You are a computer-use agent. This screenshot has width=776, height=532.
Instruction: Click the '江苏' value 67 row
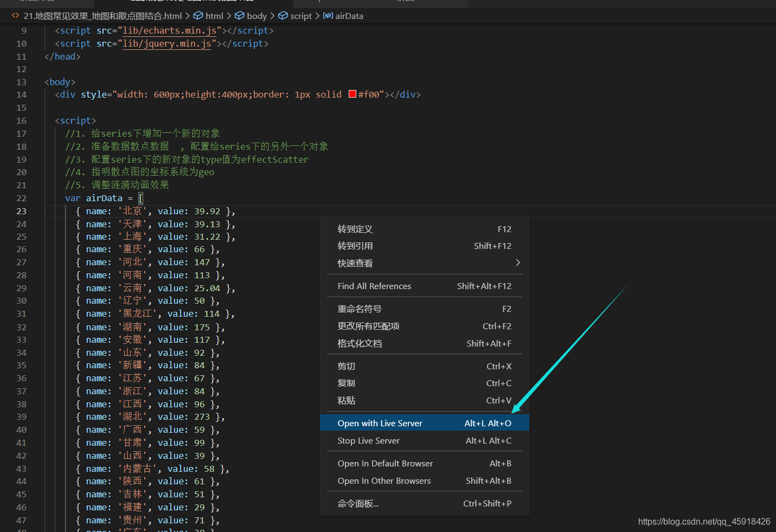tap(147, 378)
